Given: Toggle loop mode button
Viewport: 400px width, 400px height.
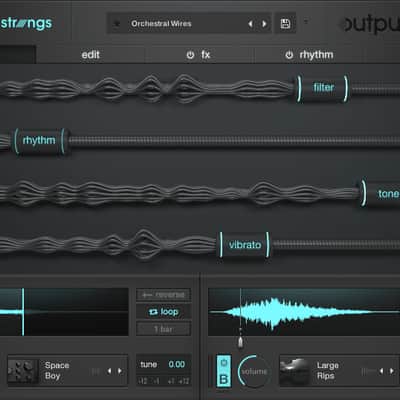Looking at the screenshot, I should [163, 312].
